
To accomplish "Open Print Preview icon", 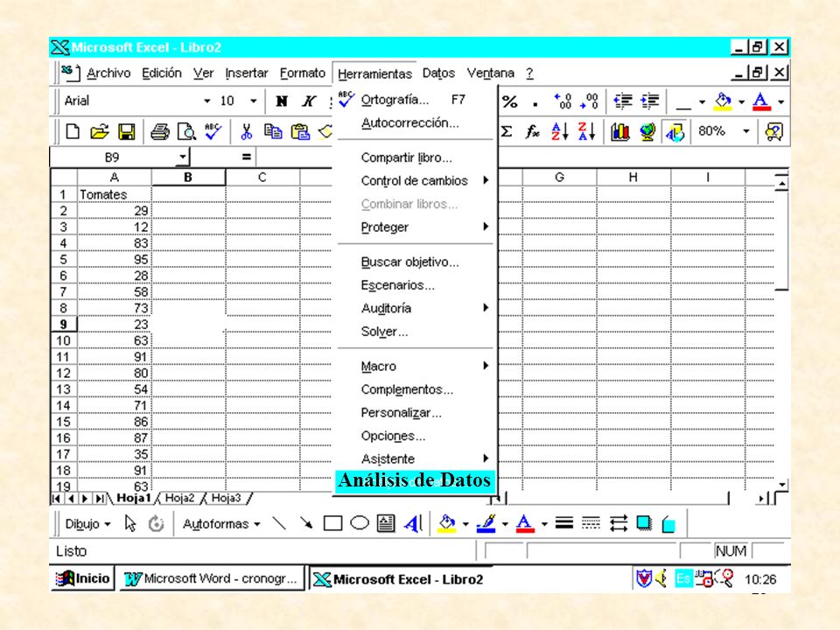I will [186, 131].
